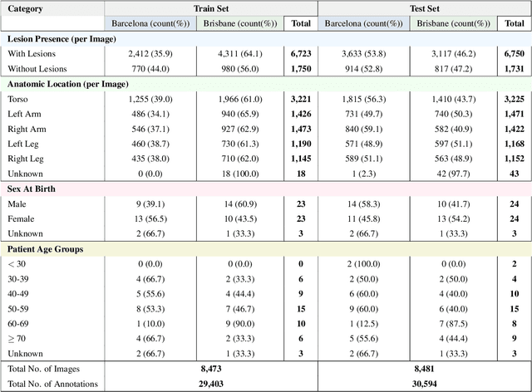Click the train annotations value 29,403
Screen dimensions: 532x392
[x=211, y=382]
